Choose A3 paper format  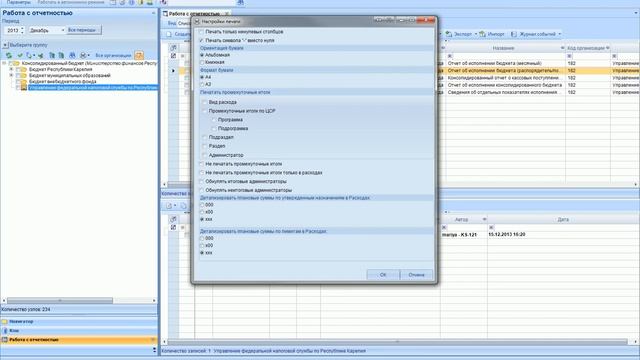(202, 84)
